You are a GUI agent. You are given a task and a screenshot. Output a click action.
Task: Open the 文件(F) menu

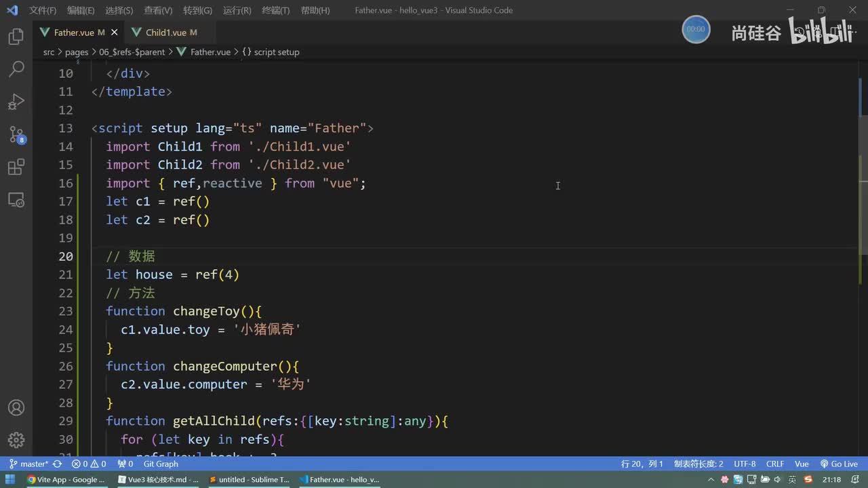point(43,10)
